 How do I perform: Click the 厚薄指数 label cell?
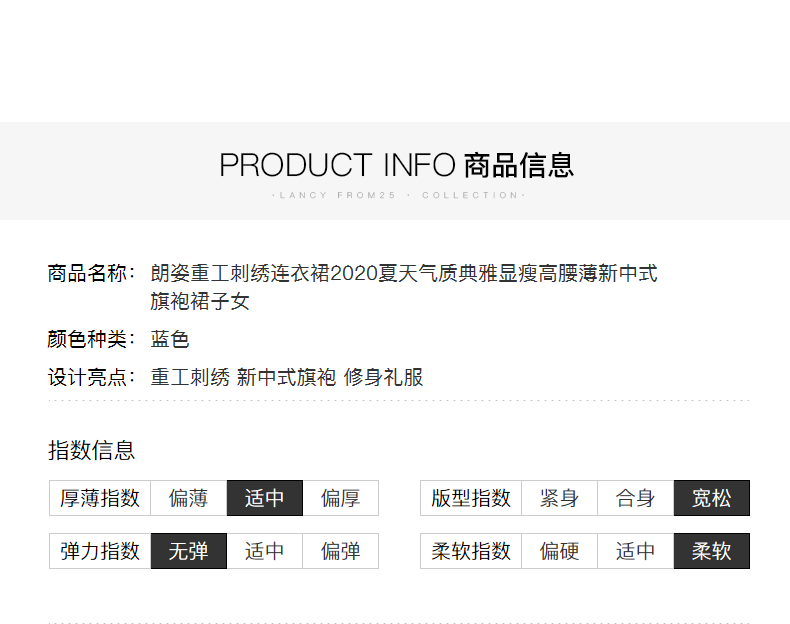(x=100, y=498)
